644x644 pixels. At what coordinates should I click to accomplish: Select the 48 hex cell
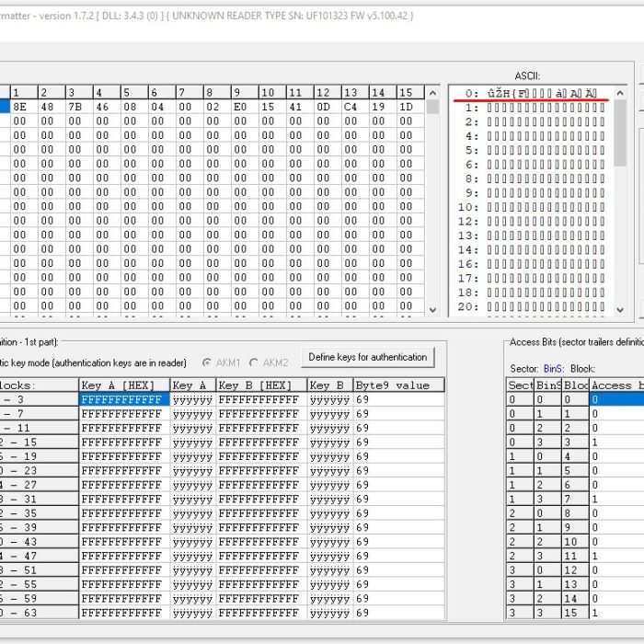tap(52, 107)
